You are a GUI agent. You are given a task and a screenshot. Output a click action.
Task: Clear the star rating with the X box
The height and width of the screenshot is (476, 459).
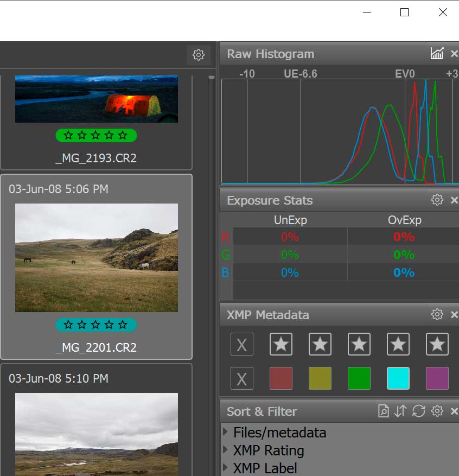pyautogui.click(x=241, y=344)
